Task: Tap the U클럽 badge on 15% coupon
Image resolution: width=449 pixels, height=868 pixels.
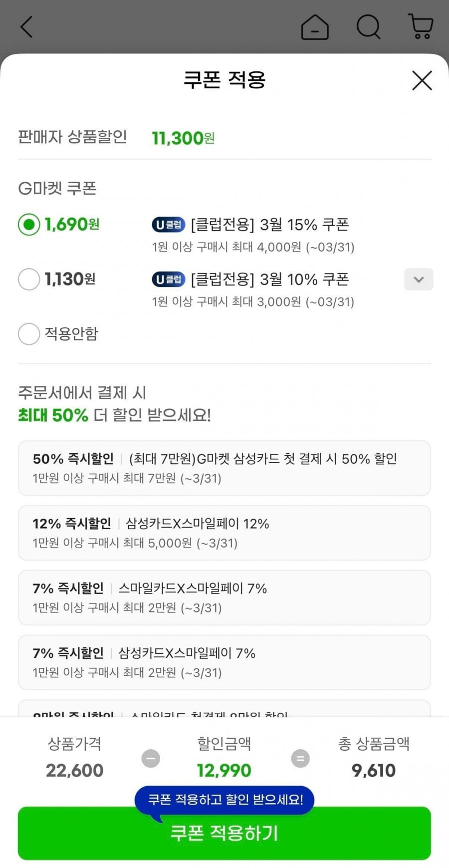Action: [168, 225]
